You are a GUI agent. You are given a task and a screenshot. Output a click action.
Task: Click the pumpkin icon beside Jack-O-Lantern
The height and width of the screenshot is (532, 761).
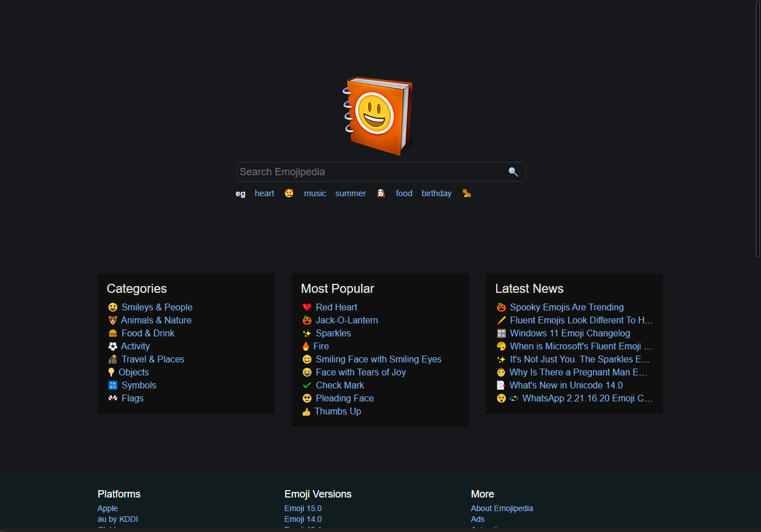[x=307, y=321]
